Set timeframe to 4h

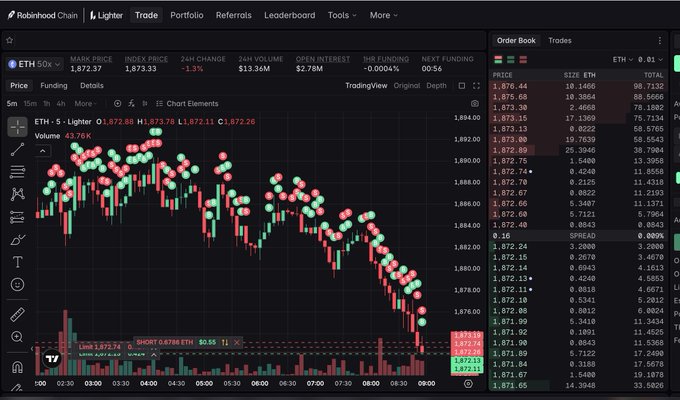coord(61,104)
